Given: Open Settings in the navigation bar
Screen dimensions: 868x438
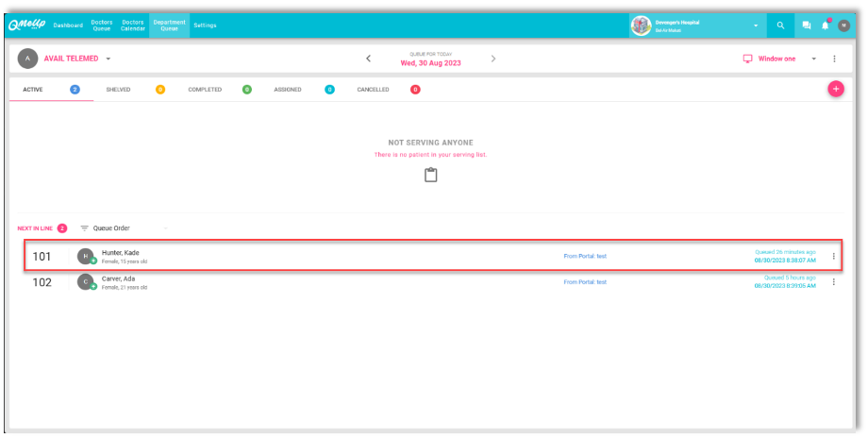Looking at the screenshot, I should pyautogui.click(x=205, y=25).
